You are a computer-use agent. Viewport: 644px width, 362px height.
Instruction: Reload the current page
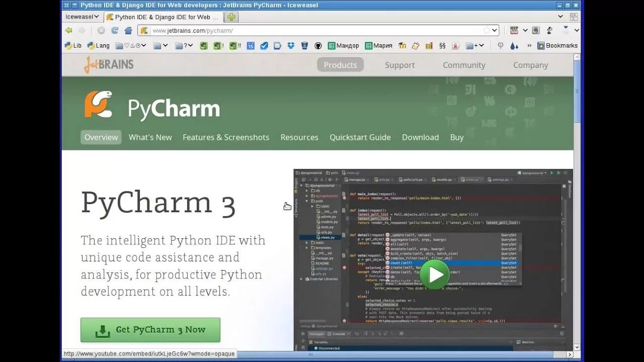tap(115, 30)
